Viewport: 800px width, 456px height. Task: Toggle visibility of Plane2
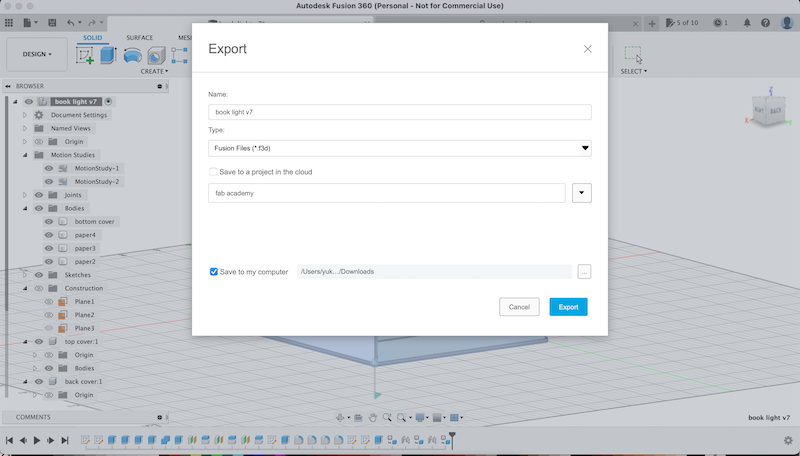pyautogui.click(x=49, y=315)
